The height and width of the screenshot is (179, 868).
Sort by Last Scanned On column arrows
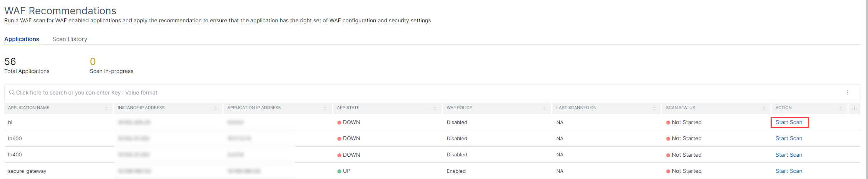coord(654,108)
